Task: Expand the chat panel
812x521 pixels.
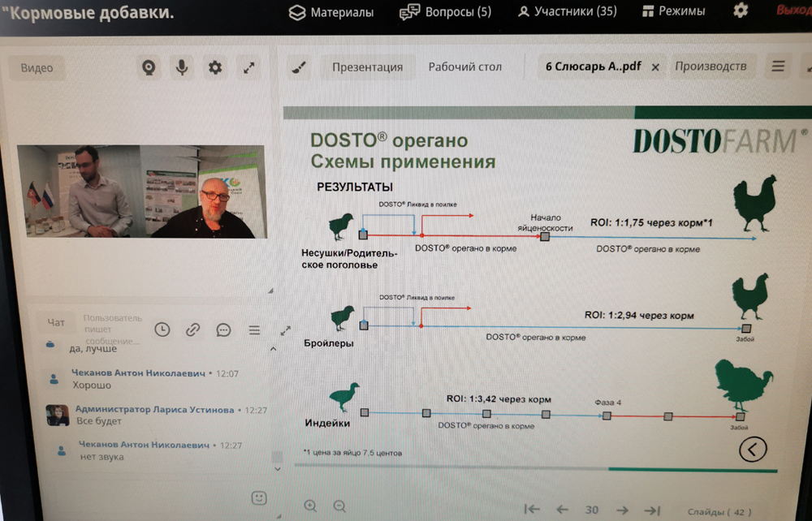Action: click(285, 330)
